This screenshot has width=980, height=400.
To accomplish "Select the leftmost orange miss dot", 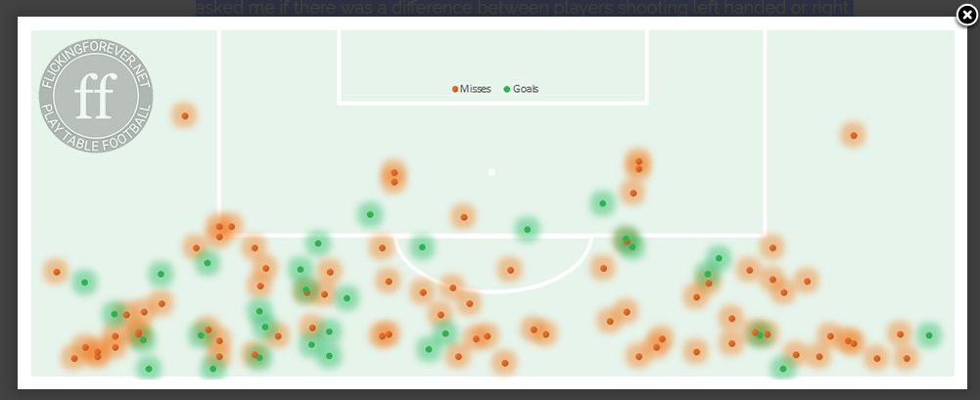I will tap(57, 272).
